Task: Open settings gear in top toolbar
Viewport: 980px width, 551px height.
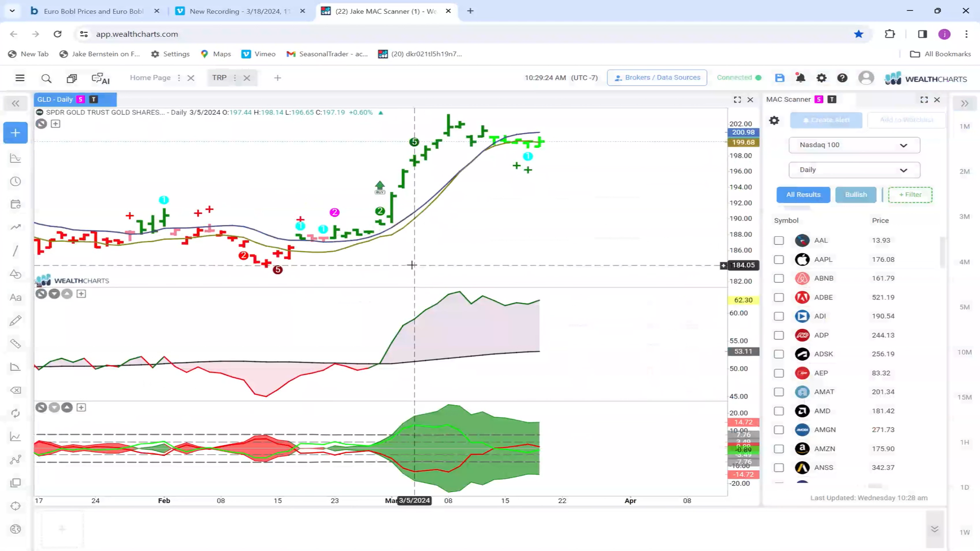Action: click(821, 78)
